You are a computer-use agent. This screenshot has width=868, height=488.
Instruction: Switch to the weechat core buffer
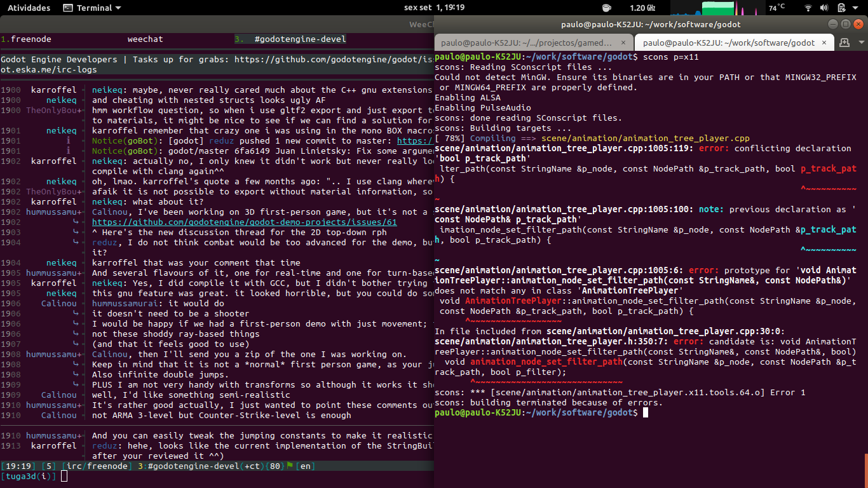click(x=145, y=39)
